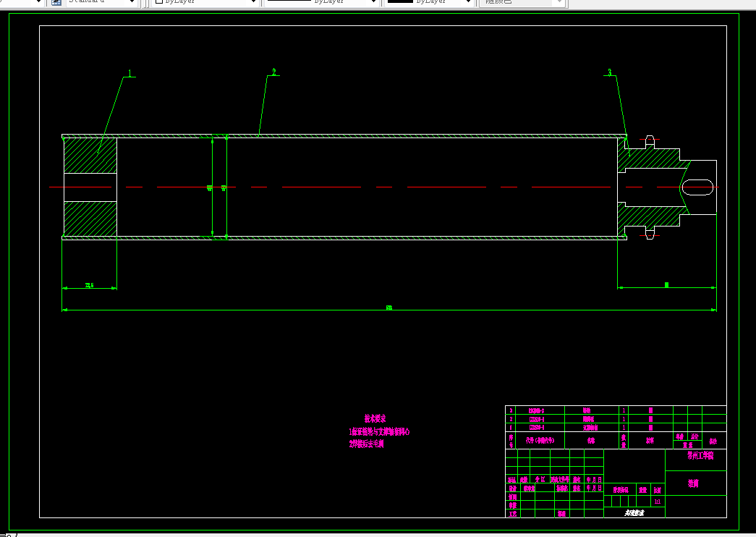Click the upper hatched area of left end plug

[90, 156]
